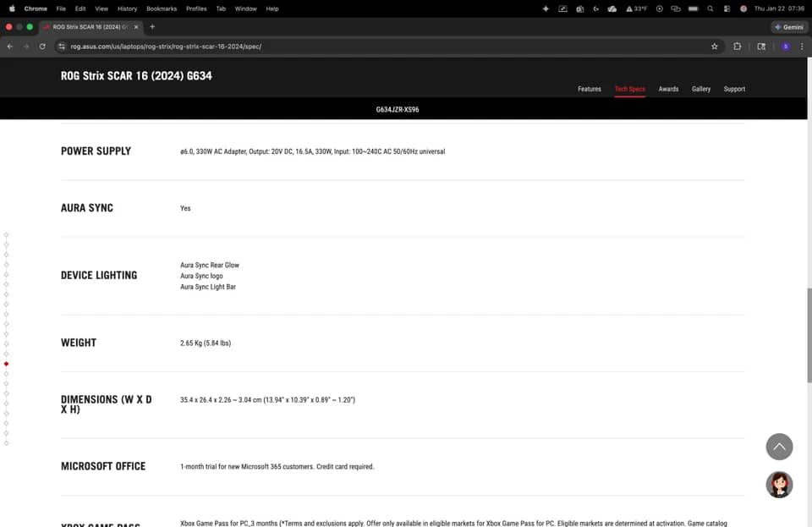
Task: Open the side panel icon in toolbar
Action: pyautogui.click(x=761, y=47)
